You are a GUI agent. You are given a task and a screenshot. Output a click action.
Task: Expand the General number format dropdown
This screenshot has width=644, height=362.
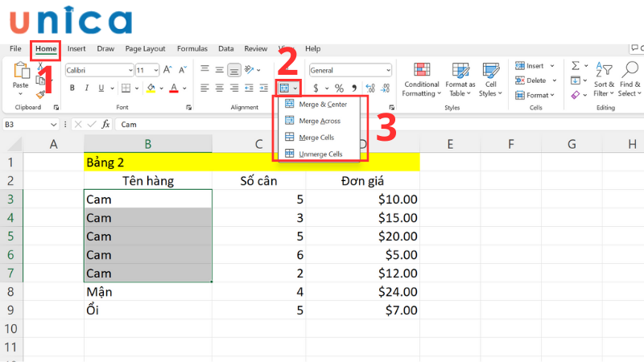pyautogui.click(x=387, y=70)
